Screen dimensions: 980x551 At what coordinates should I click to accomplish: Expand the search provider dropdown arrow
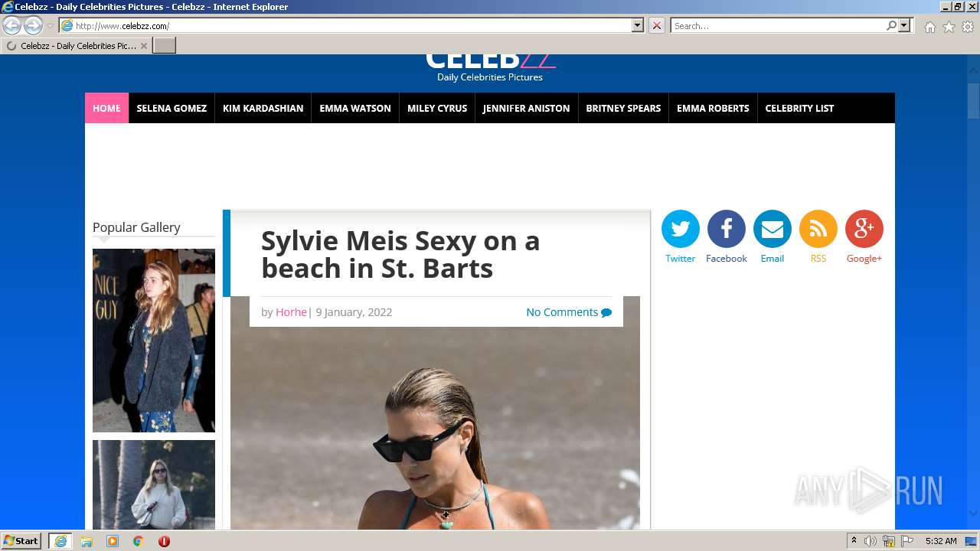tap(904, 25)
